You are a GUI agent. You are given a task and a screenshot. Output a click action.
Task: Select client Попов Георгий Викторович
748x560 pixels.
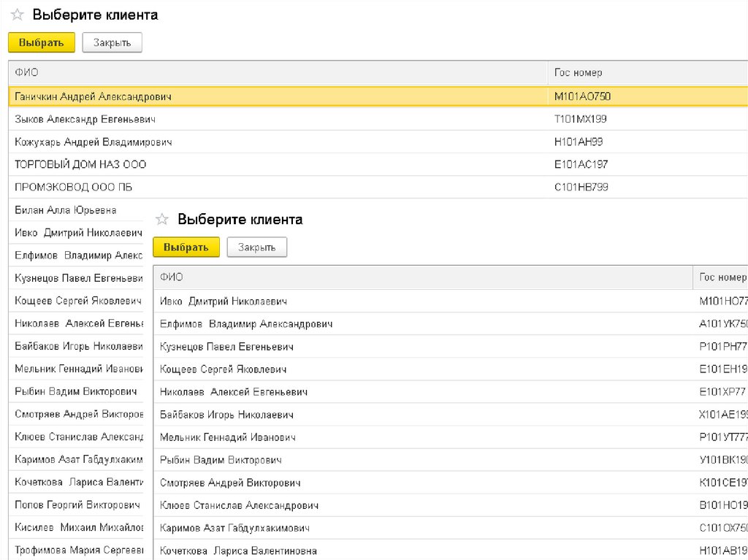77,505
